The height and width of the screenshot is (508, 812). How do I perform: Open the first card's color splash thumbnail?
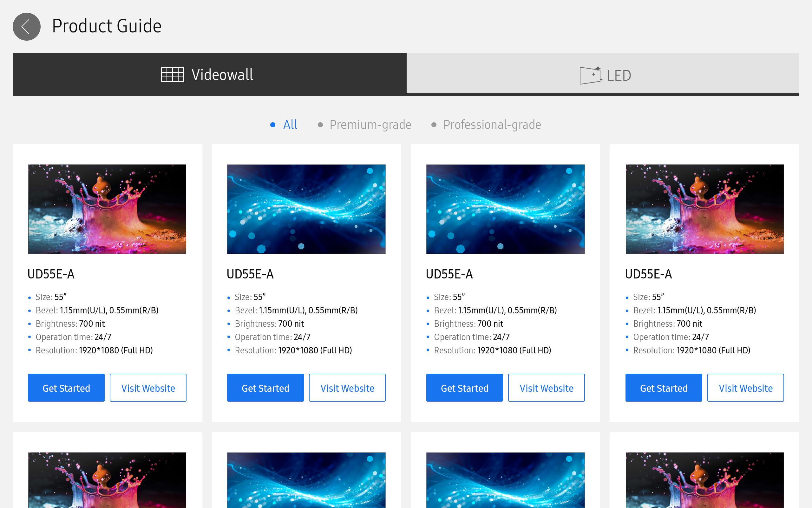pyautogui.click(x=107, y=209)
